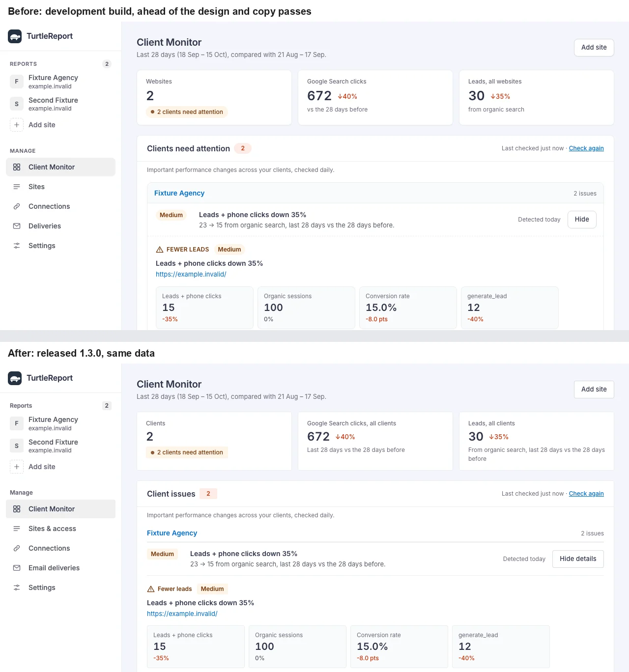The width and height of the screenshot is (629, 672).
Task: Click the Conversion rate metric card in After panel
Action: point(399,646)
